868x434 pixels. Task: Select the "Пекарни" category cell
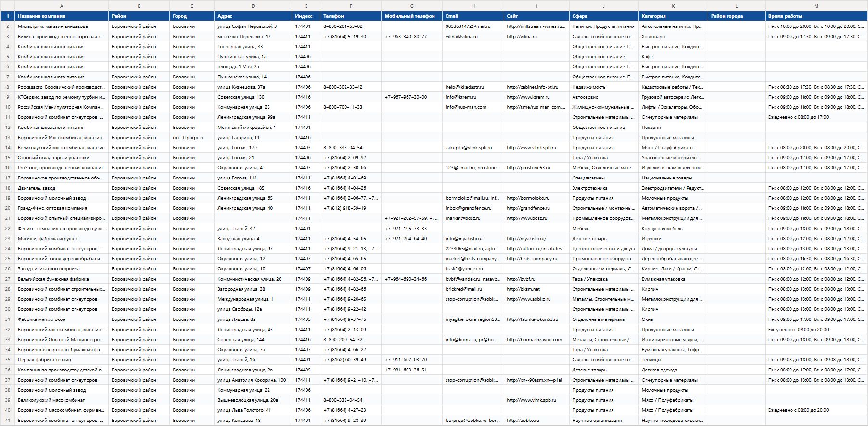673,128
